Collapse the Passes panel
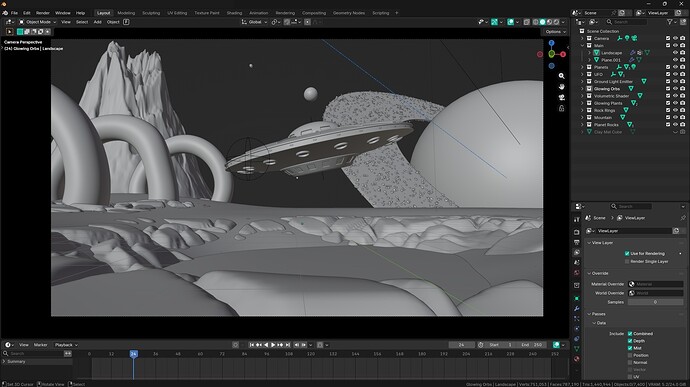This screenshot has height=387, width=690. tap(589, 314)
